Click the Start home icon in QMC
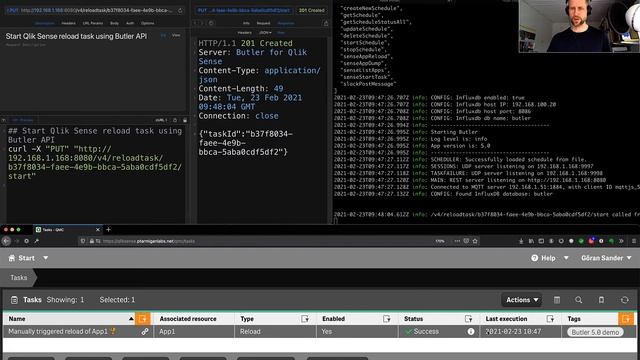 coord(11,258)
